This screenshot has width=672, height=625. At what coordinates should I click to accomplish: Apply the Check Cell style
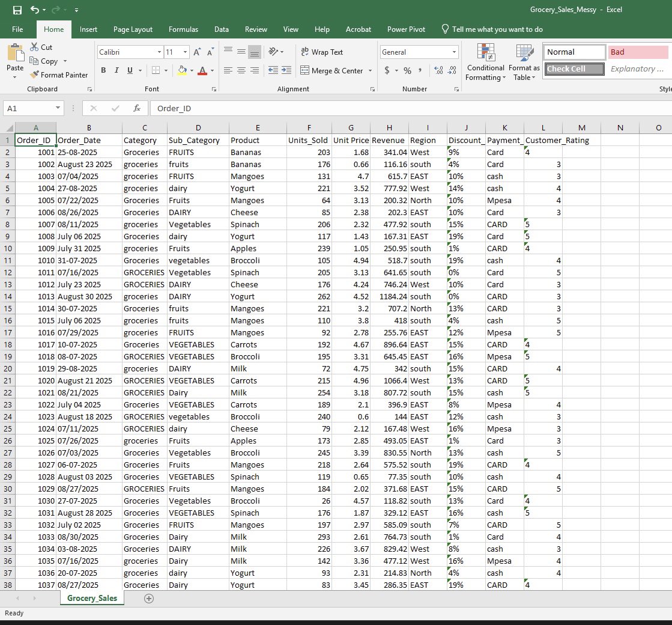coord(575,69)
